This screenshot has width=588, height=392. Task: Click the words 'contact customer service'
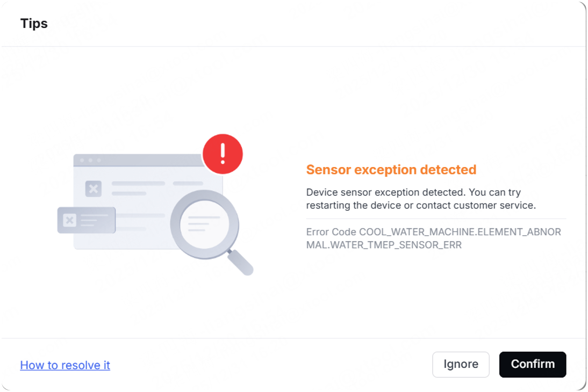click(x=475, y=205)
